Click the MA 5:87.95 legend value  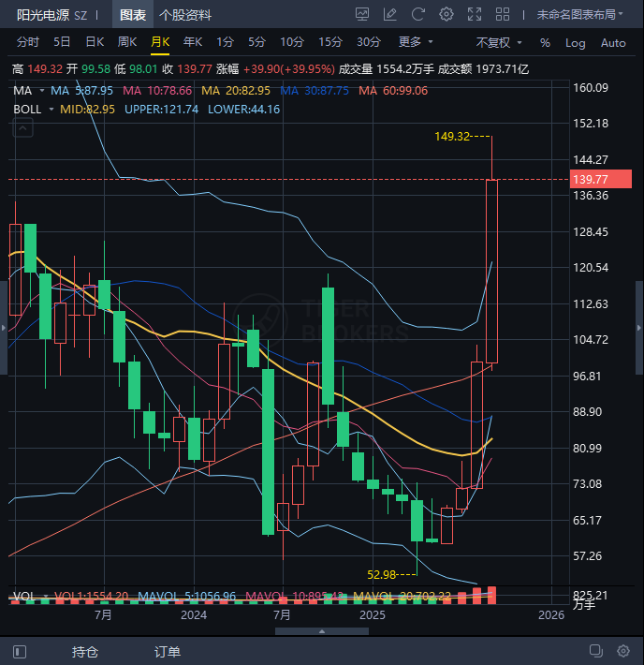[x=81, y=91]
